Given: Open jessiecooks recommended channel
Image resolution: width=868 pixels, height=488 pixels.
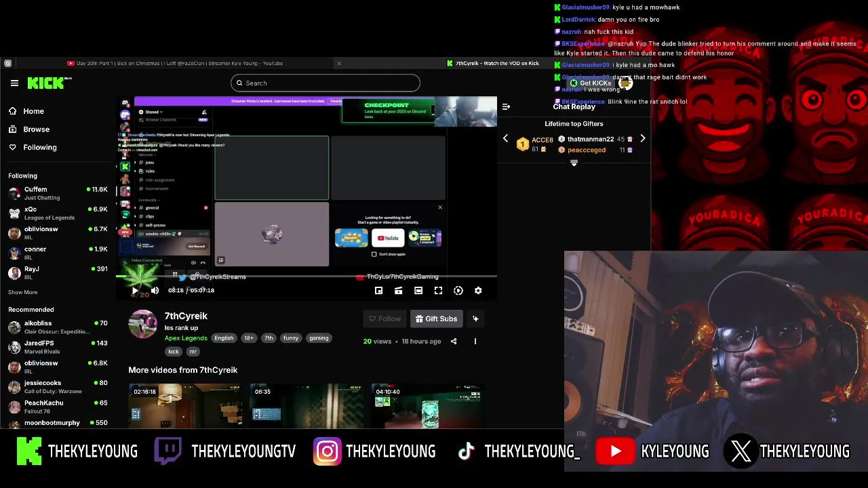Looking at the screenshot, I should pos(58,386).
